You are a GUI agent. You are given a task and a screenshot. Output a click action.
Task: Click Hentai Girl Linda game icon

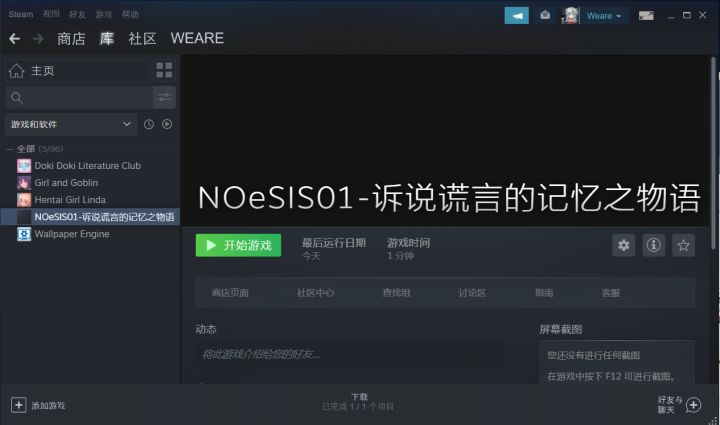click(x=24, y=200)
